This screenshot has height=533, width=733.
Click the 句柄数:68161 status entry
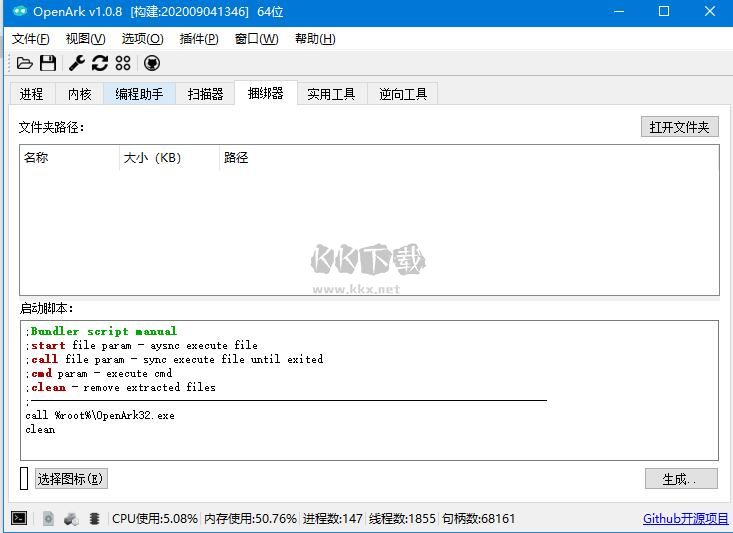coord(479,519)
